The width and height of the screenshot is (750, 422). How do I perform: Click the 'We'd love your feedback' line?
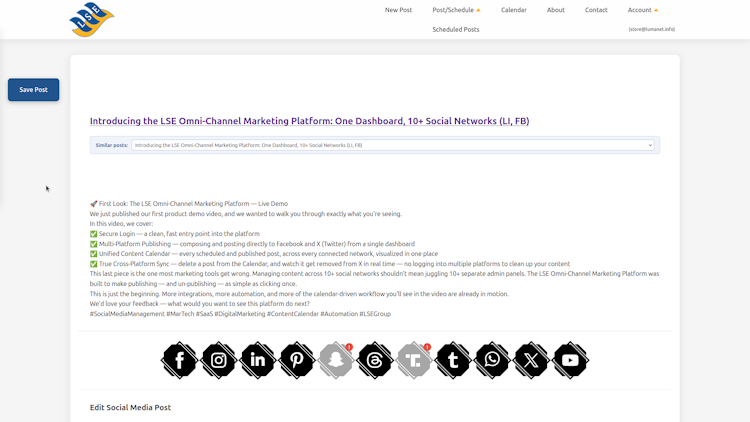point(199,304)
